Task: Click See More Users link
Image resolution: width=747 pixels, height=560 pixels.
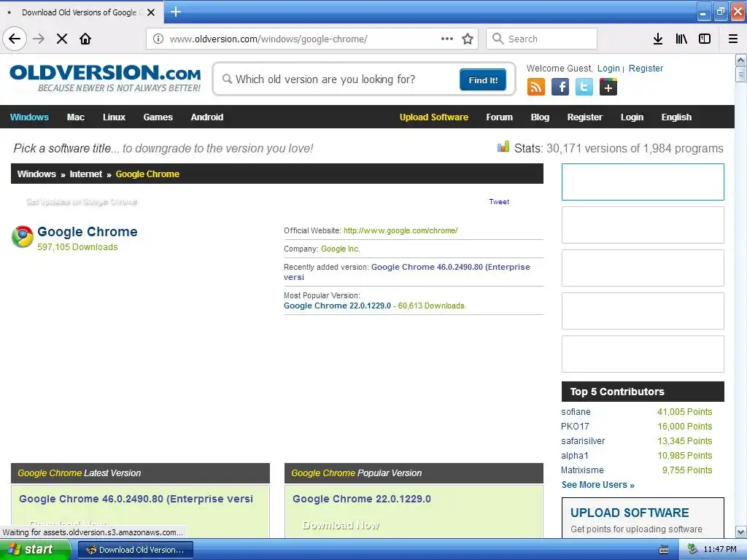Action: (598, 485)
